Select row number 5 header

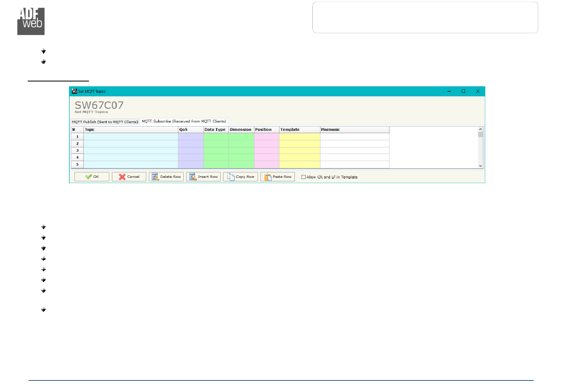(x=77, y=164)
